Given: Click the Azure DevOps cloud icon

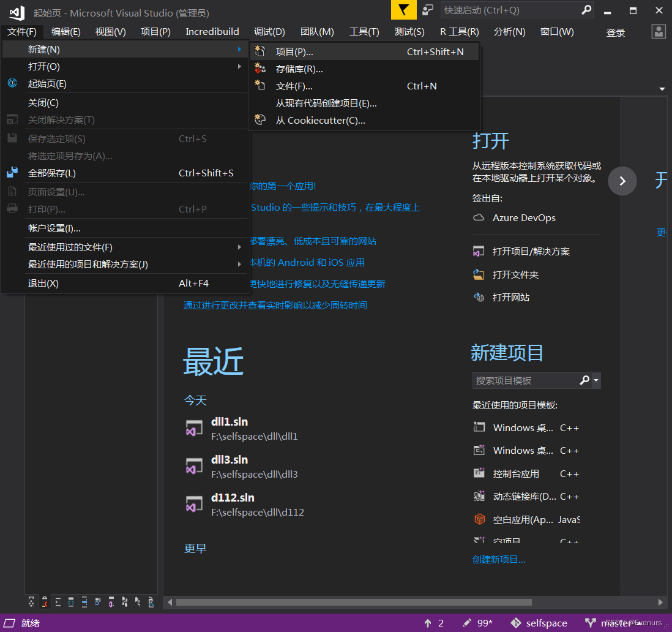Looking at the screenshot, I should point(478,217).
